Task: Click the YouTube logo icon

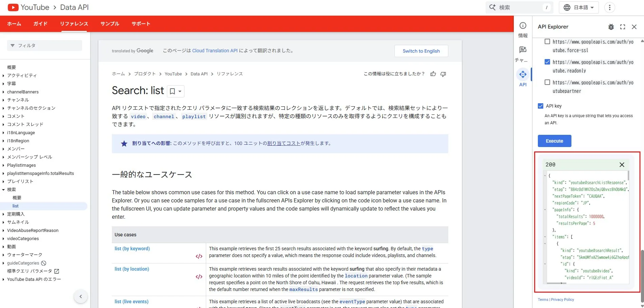Action: pyautogui.click(x=13, y=7)
